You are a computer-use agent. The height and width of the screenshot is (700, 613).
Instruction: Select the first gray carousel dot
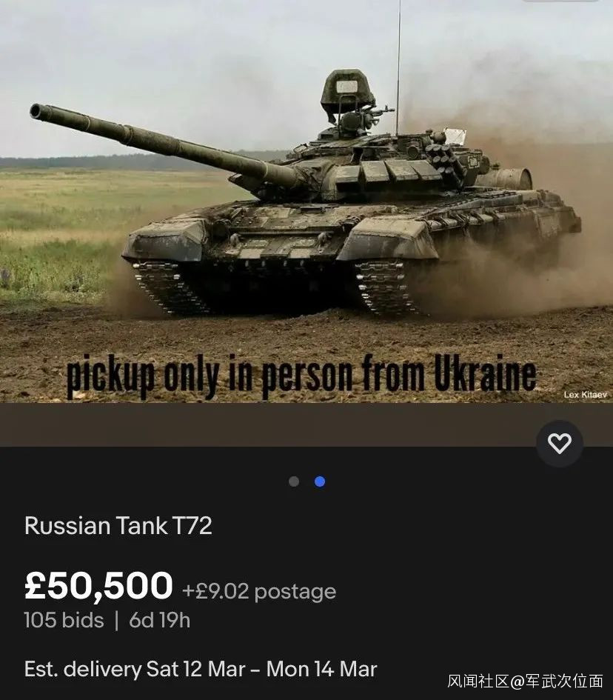(x=294, y=481)
